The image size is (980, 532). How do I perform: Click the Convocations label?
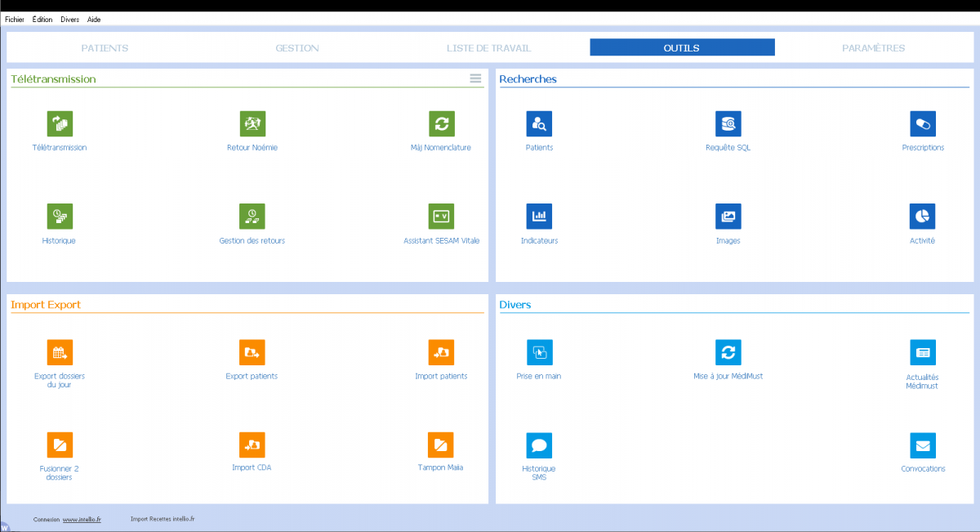pos(923,469)
